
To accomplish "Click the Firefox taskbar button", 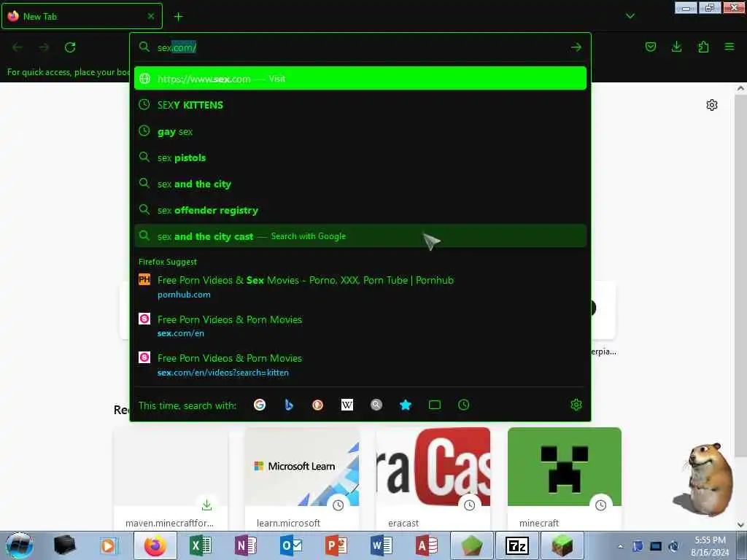I will pyautogui.click(x=155, y=545).
